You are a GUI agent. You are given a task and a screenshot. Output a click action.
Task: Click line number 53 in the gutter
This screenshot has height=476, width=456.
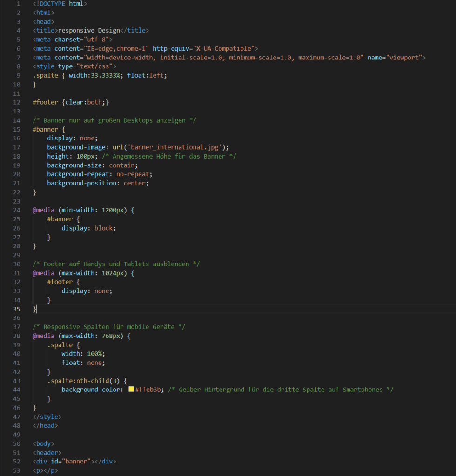click(x=17, y=470)
